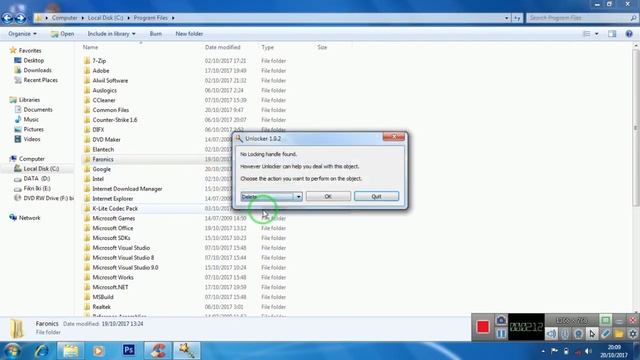Open the recorder's output folder icon

pos(619,334)
